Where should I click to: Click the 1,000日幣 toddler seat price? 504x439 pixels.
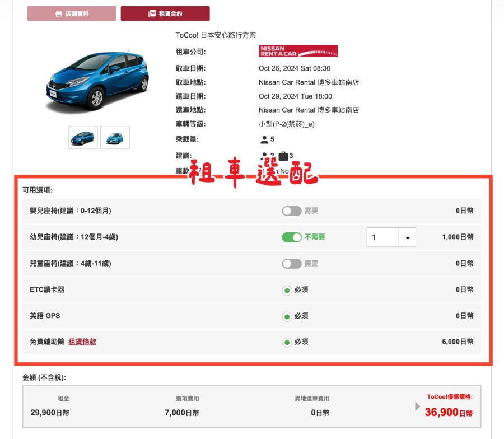(458, 237)
